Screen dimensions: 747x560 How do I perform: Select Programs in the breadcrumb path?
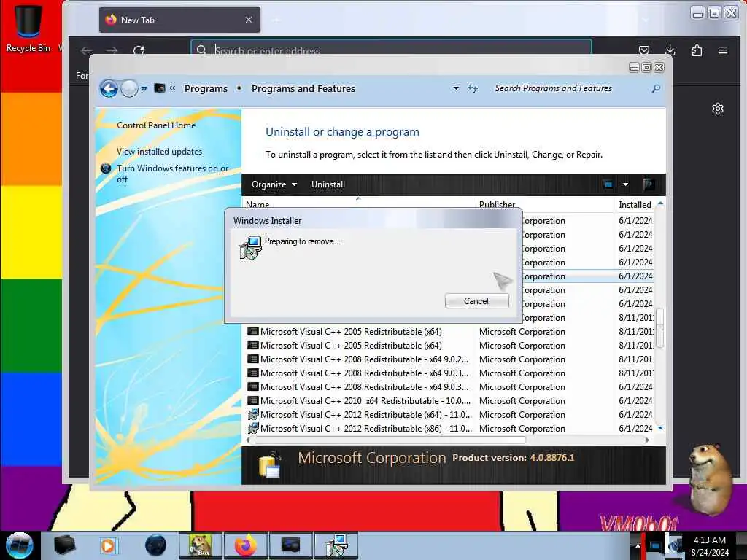tap(206, 88)
